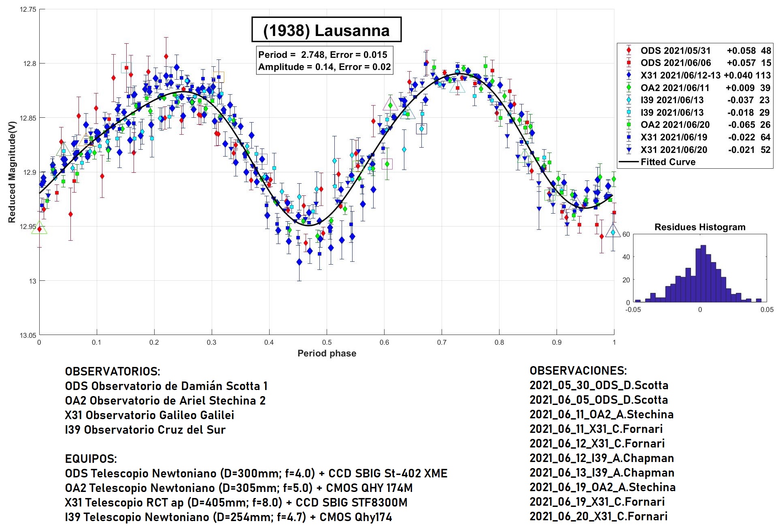Viewport: 780px width, 532px height.
Task: Click the green diamond marker for OA2 2021/06/11
Action: [x=629, y=87]
